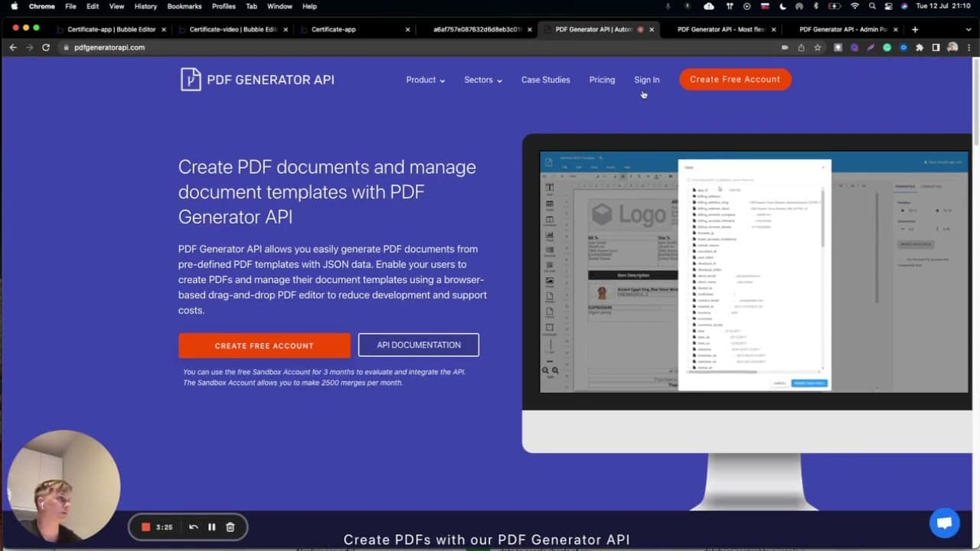Click the PDF Generator API logo
The image size is (980, 551).
pyautogui.click(x=257, y=80)
